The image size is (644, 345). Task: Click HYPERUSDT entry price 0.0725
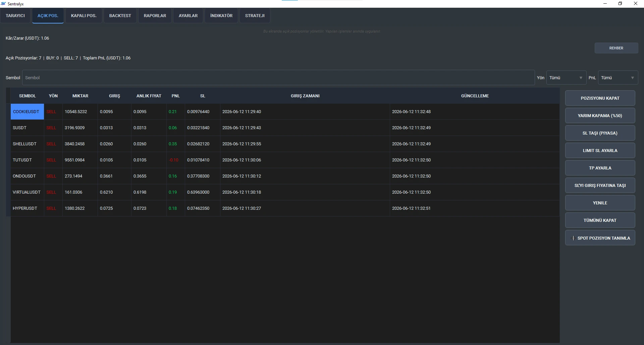point(106,208)
